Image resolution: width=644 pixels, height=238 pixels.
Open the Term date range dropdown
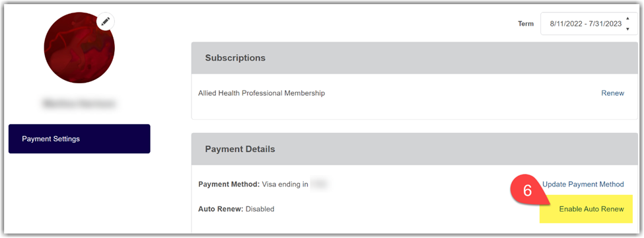point(589,24)
